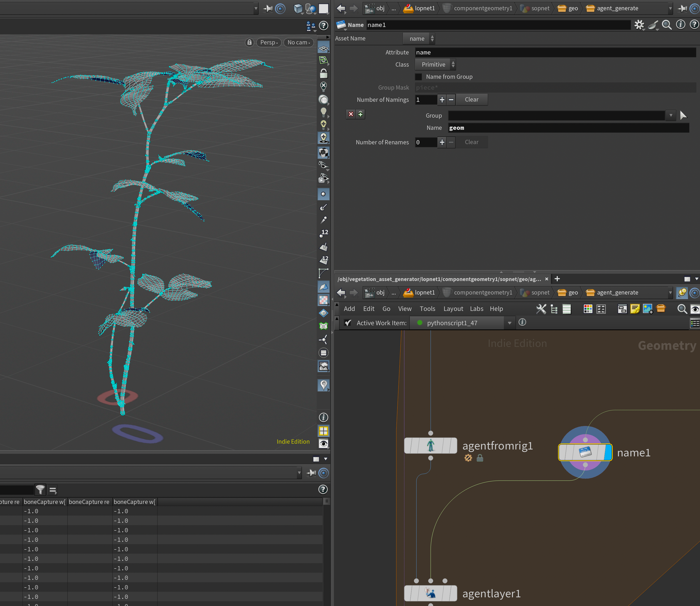Click the work item info icon
The image size is (700, 606).
point(522,322)
